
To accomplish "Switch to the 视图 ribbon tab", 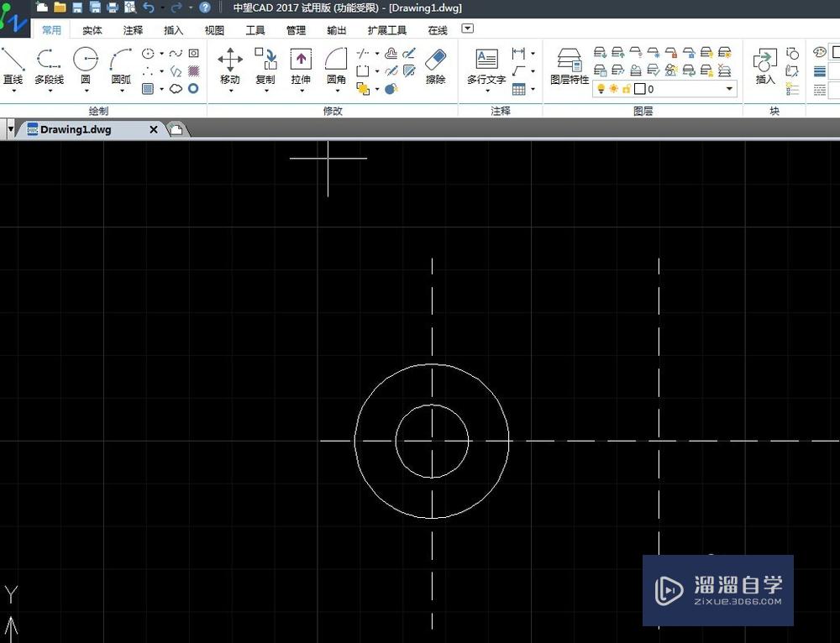I will pos(214,30).
